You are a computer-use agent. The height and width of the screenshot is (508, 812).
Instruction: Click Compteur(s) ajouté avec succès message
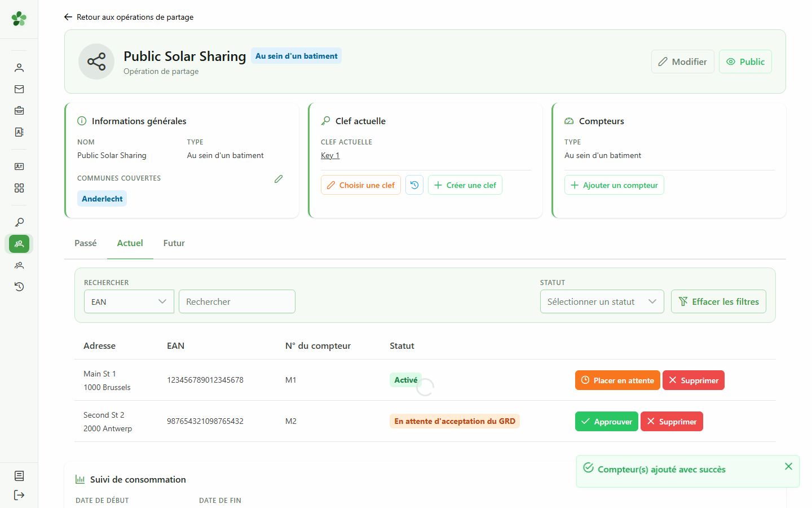[x=661, y=469]
